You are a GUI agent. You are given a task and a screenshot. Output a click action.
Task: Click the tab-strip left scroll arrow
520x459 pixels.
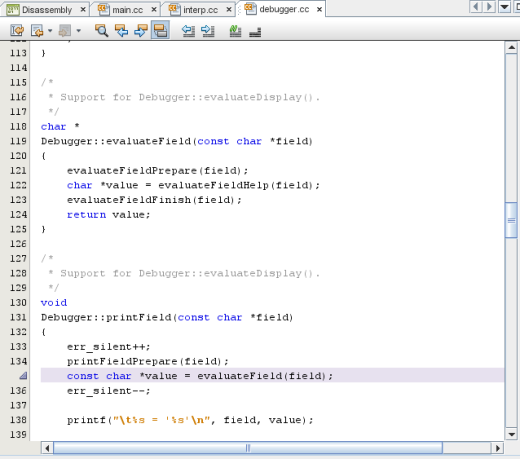click(476, 7)
